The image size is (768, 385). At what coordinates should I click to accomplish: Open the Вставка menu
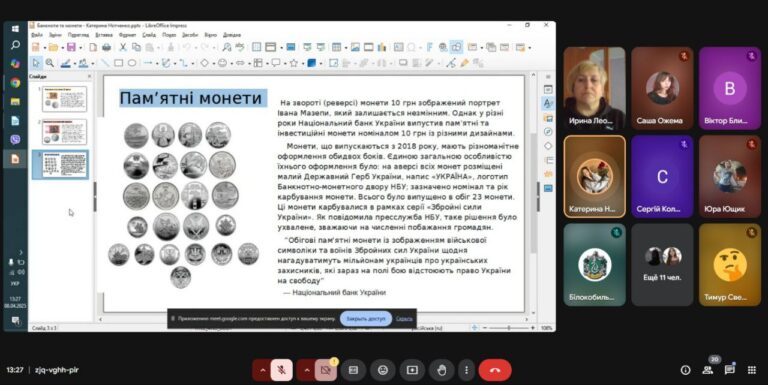pyautogui.click(x=104, y=35)
